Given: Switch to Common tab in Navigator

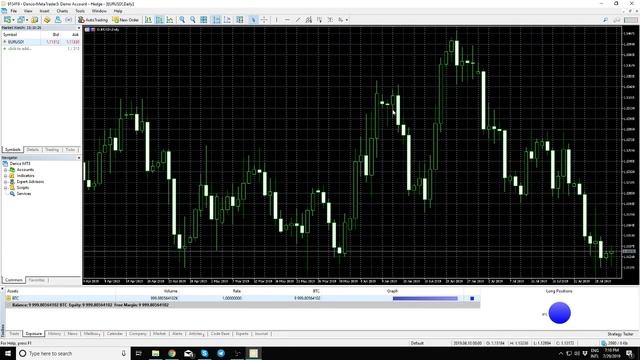Looking at the screenshot, I should point(13,280).
